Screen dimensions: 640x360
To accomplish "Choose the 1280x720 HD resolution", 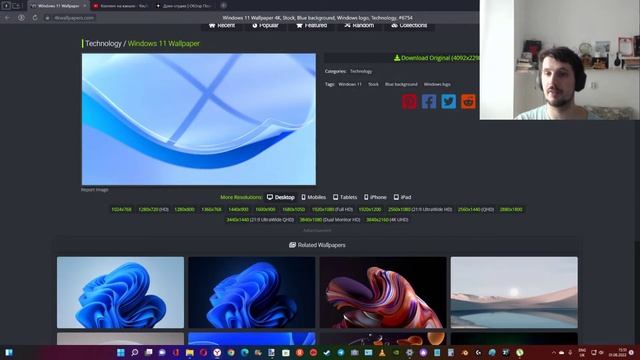I will coord(153,209).
